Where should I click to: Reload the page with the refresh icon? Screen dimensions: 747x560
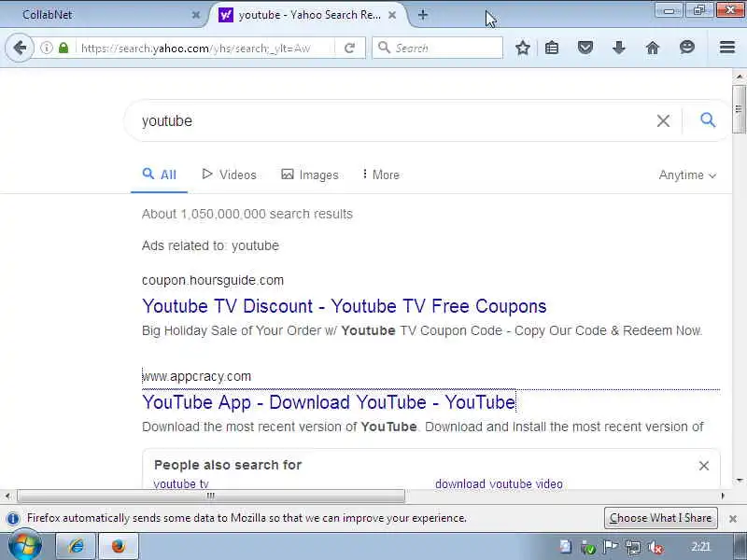[349, 48]
